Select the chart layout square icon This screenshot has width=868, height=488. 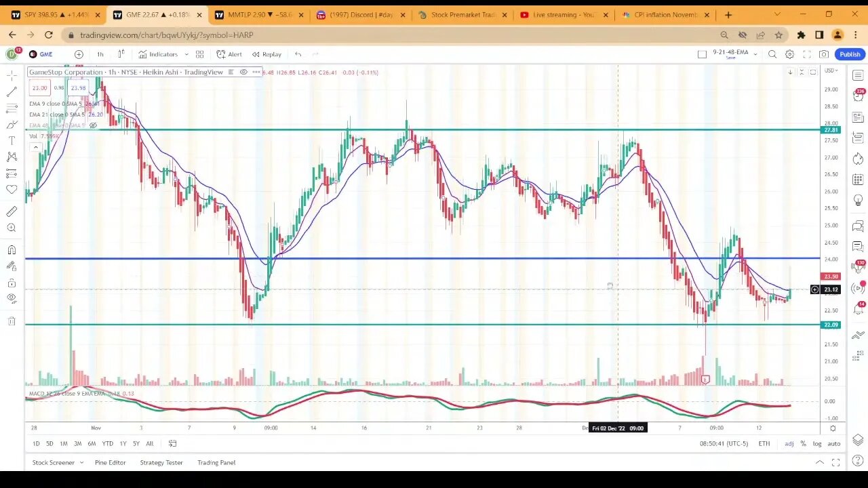[702, 54]
